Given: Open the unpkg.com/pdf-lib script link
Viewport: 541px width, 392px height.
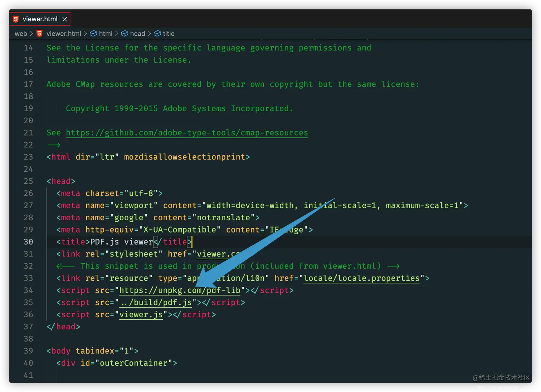Looking at the screenshot, I should (180, 290).
